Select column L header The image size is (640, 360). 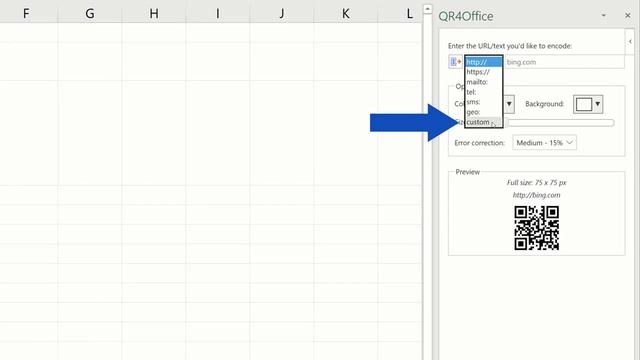(400, 14)
